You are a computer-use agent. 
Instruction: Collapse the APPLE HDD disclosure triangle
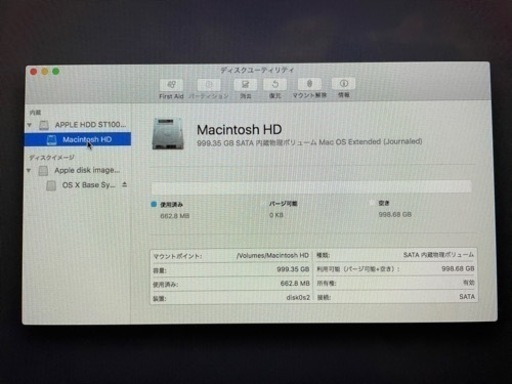[30, 125]
